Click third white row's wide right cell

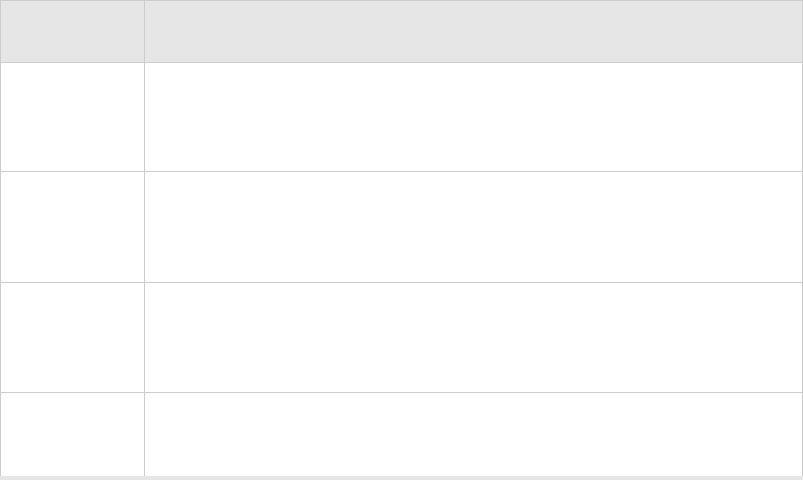click(x=473, y=338)
